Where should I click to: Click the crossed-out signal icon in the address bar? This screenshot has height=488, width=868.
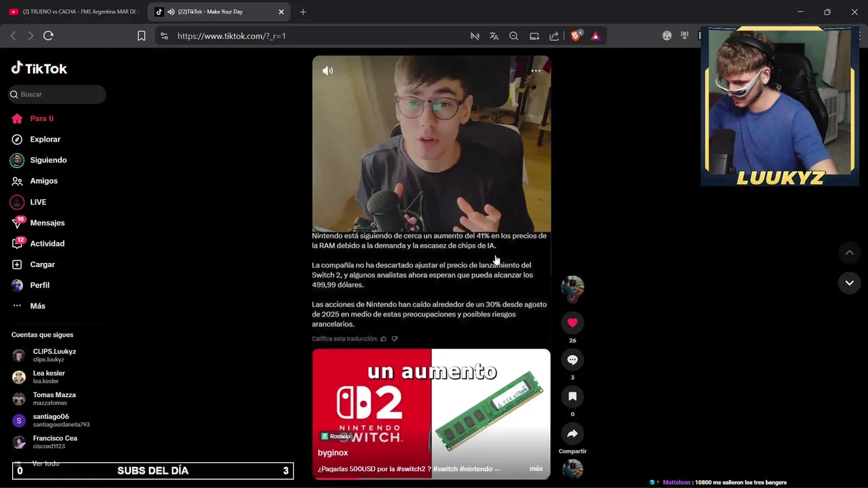pyautogui.click(x=475, y=36)
